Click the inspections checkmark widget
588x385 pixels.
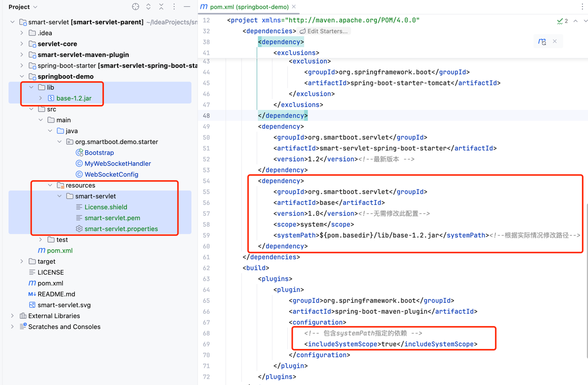562,21
